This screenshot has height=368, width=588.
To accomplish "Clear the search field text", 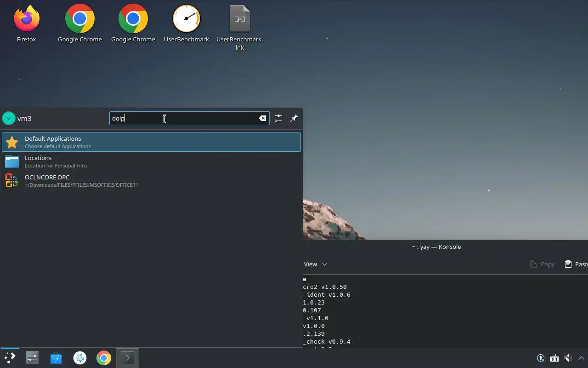I will 262,118.
